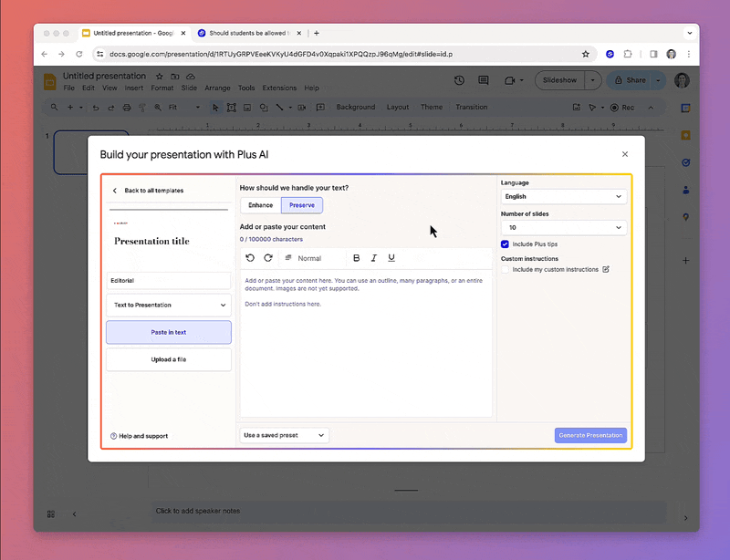Open the Normal paragraph style dropdown
The width and height of the screenshot is (730, 560).
pyautogui.click(x=309, y=258)
